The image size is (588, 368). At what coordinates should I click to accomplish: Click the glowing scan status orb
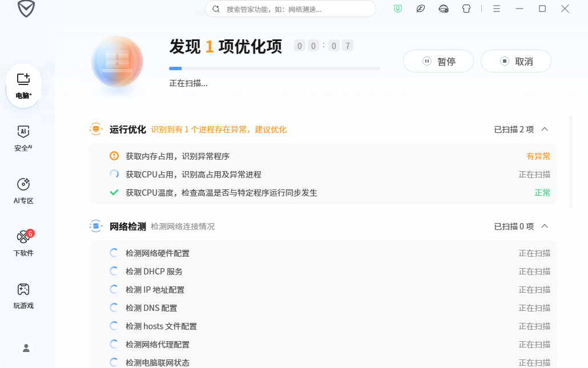117,62
